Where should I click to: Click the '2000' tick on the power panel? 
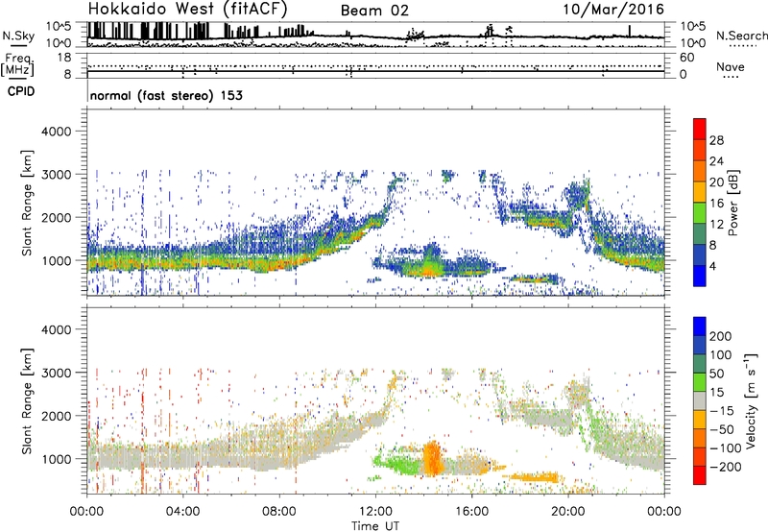point(56,217)
